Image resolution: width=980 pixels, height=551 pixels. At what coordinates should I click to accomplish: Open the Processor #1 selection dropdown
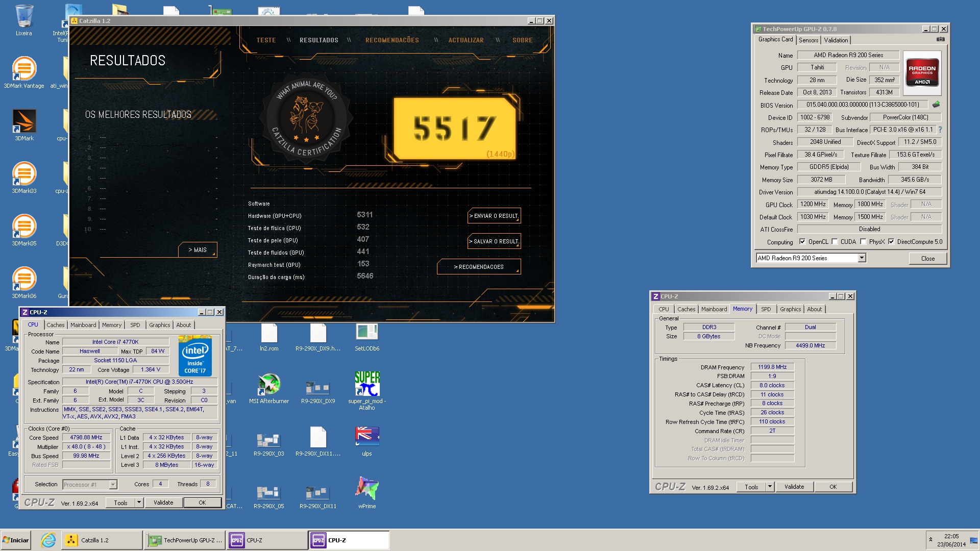113,485
